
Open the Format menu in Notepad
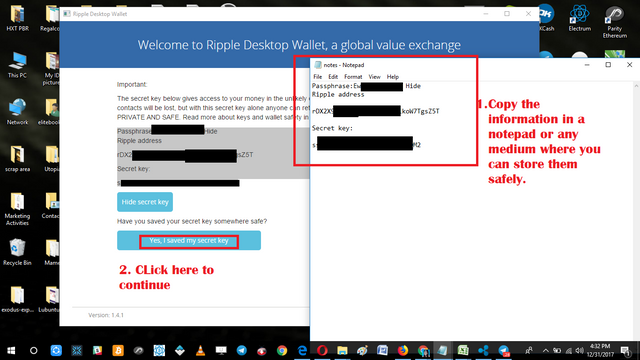353,77
